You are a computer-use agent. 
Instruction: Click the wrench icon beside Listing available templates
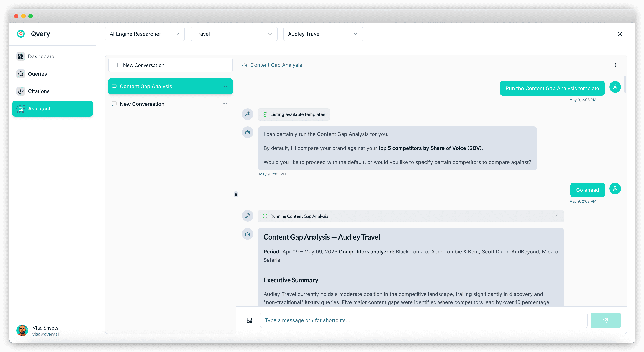coord(247,114)
